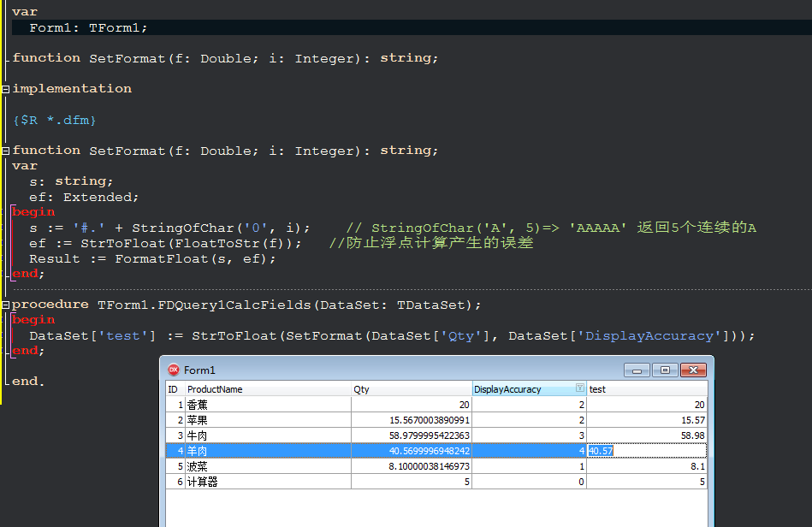812x527 pixels.
Task: Select the 香蕉 product cell
Action: click(x=268, y=405)
